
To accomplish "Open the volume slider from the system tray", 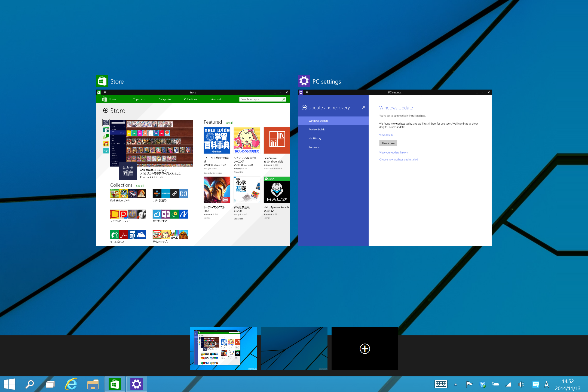I will [x=521, y=384].
